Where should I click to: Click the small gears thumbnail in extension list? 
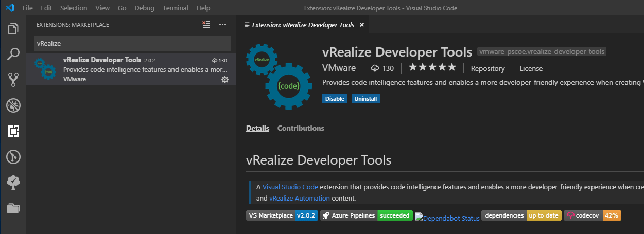point(45,69)
